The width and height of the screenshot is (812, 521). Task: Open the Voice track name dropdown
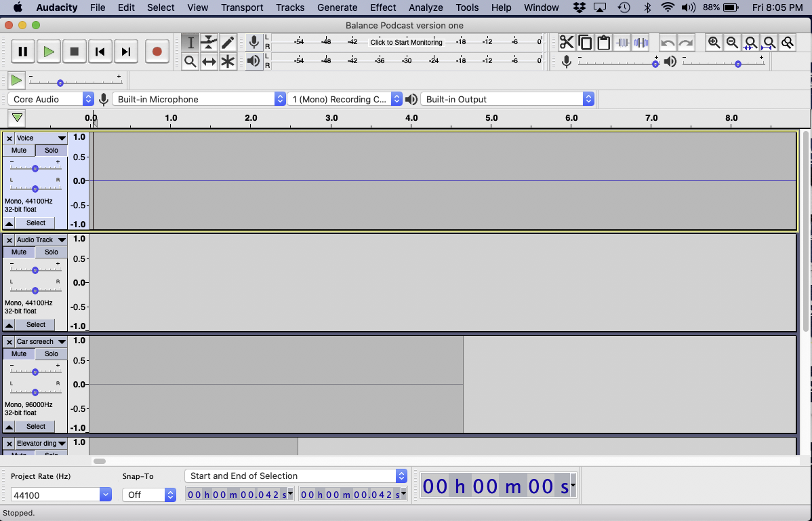[x=41, y=138]
